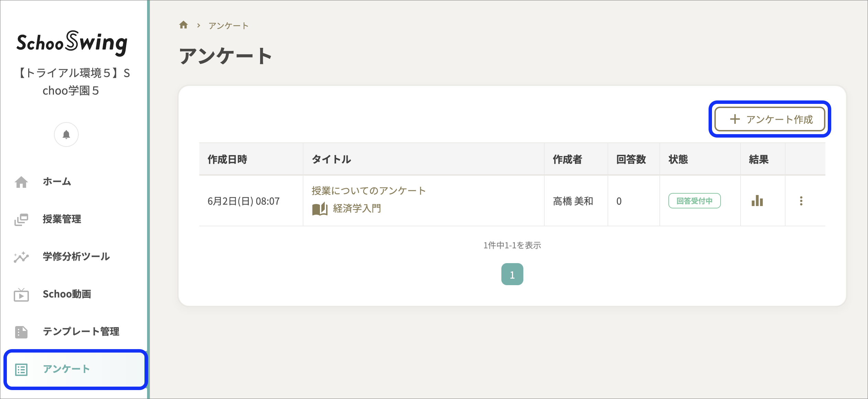The height and width of the screenshot is (399, 868).
Task: Open the three-dot menu for the survey row
Action: [802, 201]
